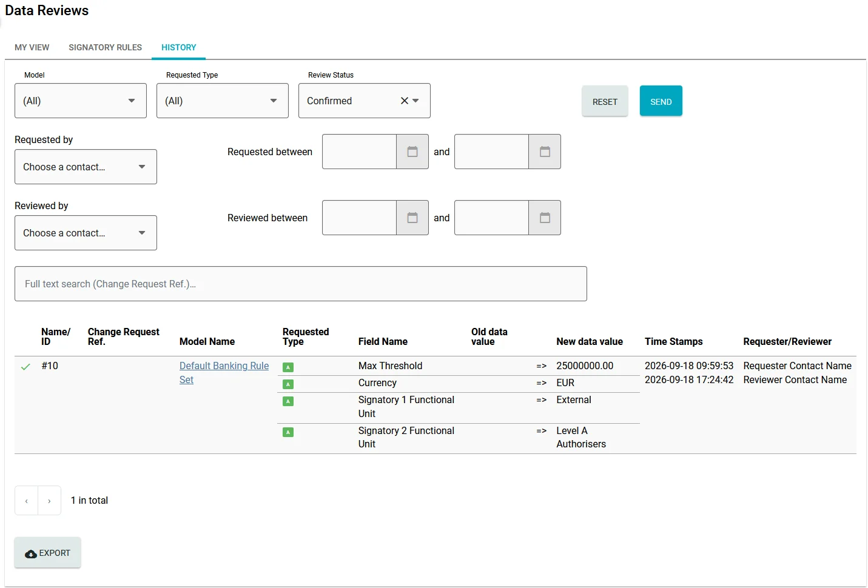Expand the Review Status dropdown arrow
Viewport: 868px width, 588px height.
[416, 101]
